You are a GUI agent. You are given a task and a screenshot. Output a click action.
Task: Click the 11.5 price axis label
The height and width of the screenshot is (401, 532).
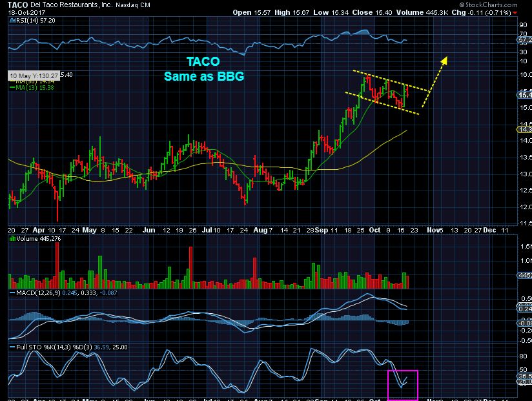(x=525, y=223)
